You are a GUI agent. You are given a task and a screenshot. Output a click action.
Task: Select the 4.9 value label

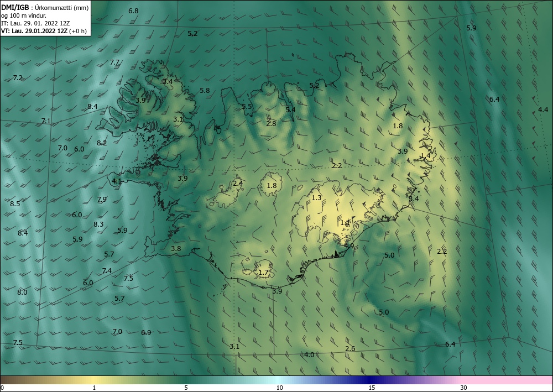coord(349,246)
